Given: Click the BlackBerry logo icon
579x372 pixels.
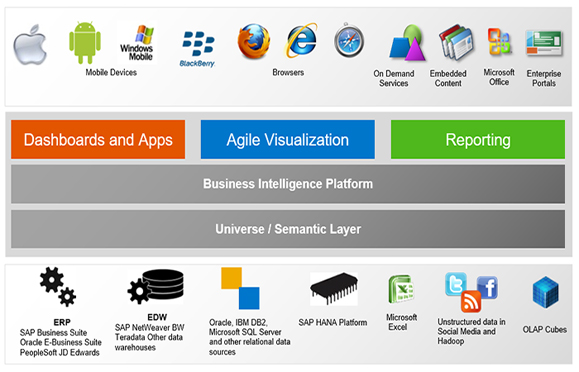Looking at the screenshot, I should [x=198, y=49].
